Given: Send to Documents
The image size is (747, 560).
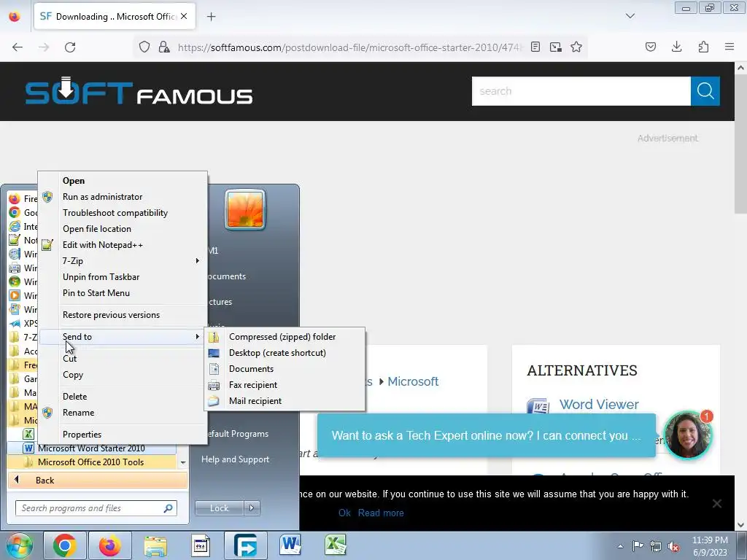Looking at the screenshot, I should 285,368.
